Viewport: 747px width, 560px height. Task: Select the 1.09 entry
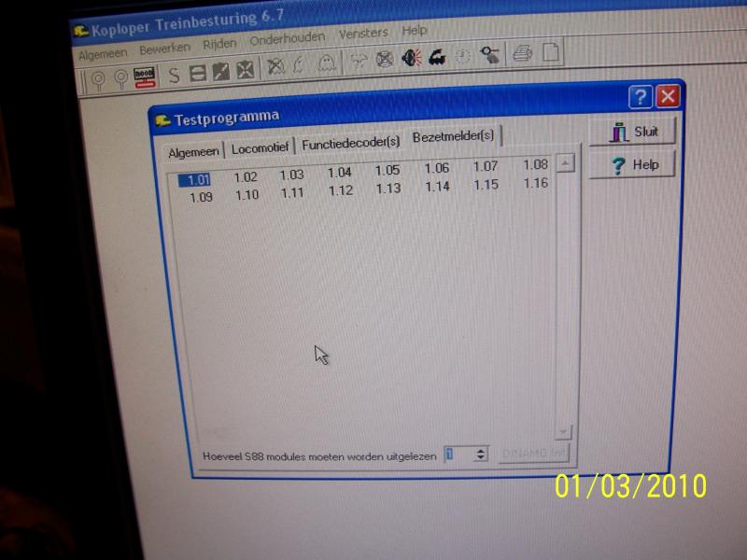point(201,197)
